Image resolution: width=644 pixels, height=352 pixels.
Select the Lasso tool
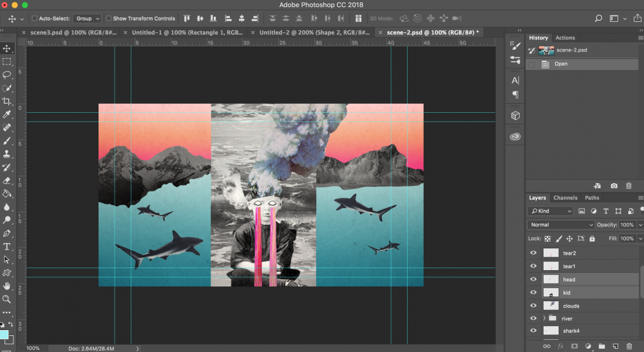6,75
